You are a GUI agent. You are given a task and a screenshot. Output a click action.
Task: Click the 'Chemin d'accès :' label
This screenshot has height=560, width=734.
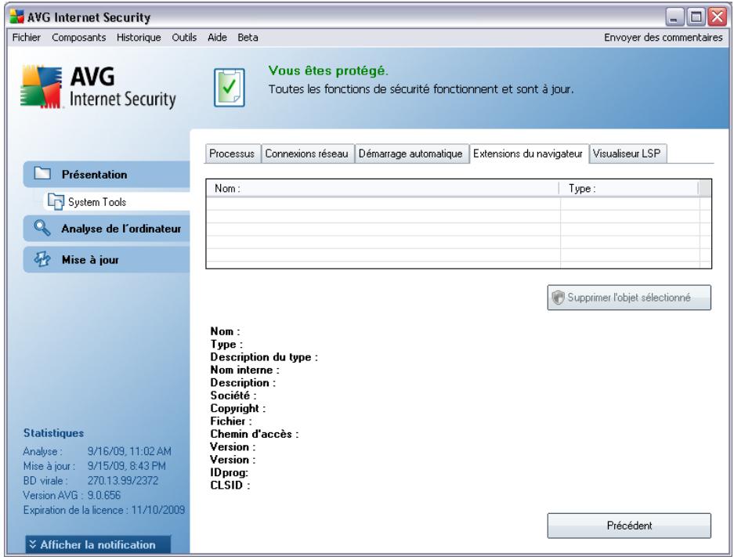[x=254, y=434]
